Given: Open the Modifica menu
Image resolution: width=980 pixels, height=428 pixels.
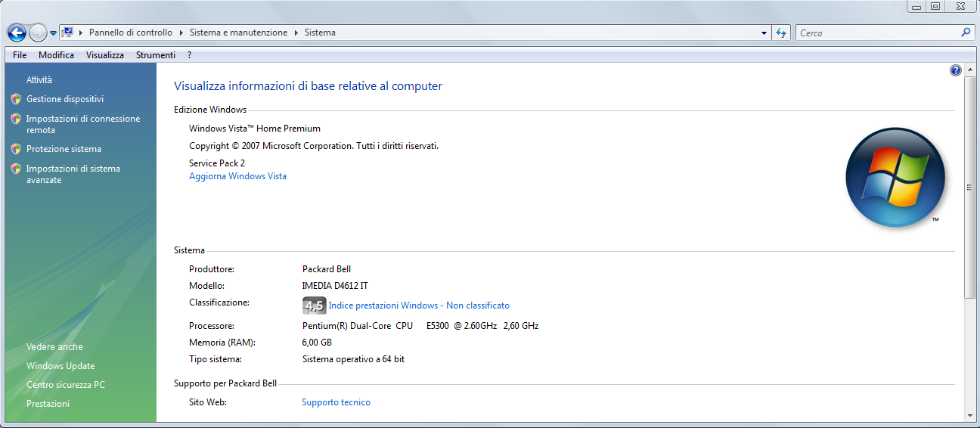Looking at the screenshot, I should [x=57, y=55].
